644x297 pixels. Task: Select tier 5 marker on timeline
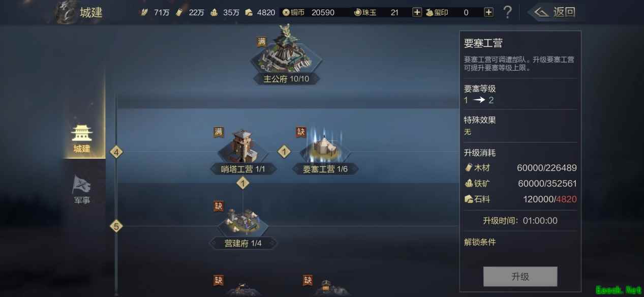[116, 226]
